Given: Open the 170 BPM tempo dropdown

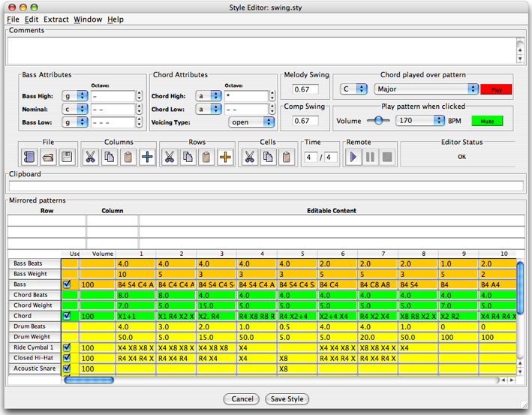Looking at the screenshot, I should tap(420, 120).
